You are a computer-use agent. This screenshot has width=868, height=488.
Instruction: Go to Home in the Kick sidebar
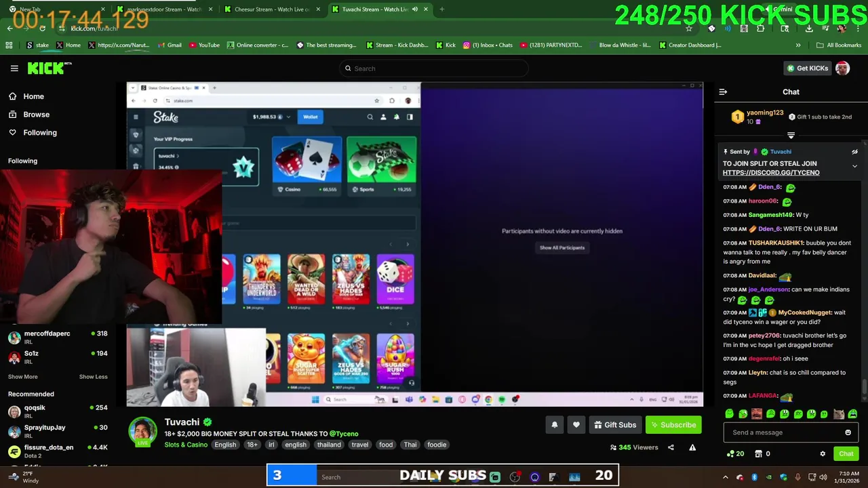[x=26, y=96]
